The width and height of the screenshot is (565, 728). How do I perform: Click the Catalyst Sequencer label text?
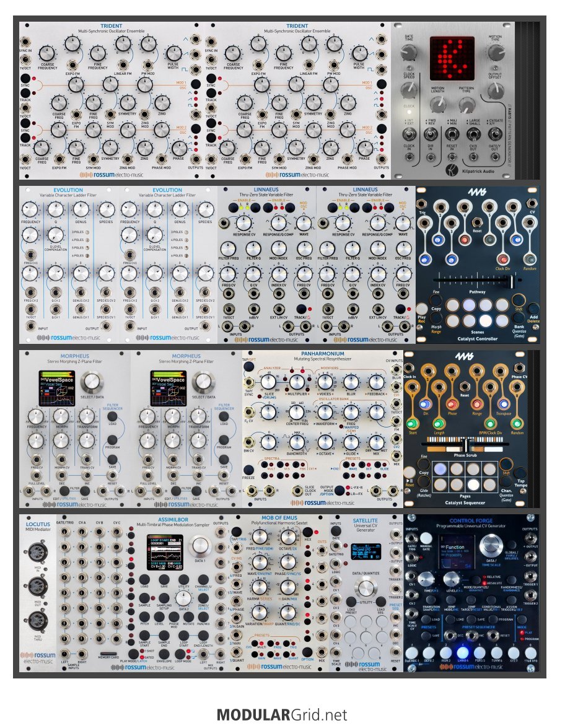point(465,502)
